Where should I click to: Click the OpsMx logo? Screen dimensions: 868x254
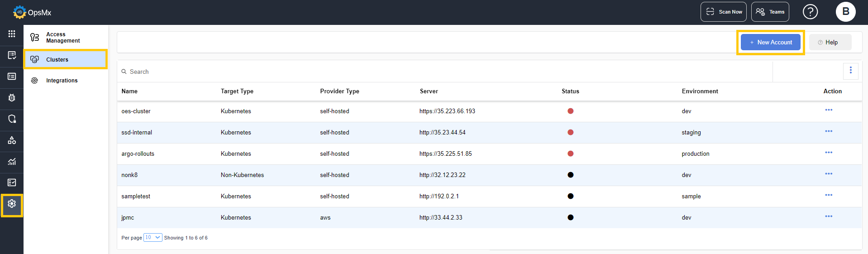click(32, 12)
